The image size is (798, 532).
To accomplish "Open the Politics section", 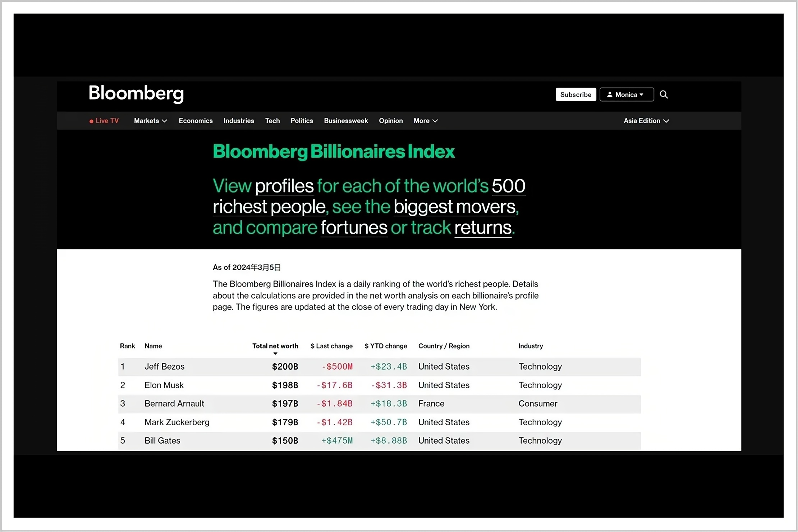I will (x=302, y=121).
